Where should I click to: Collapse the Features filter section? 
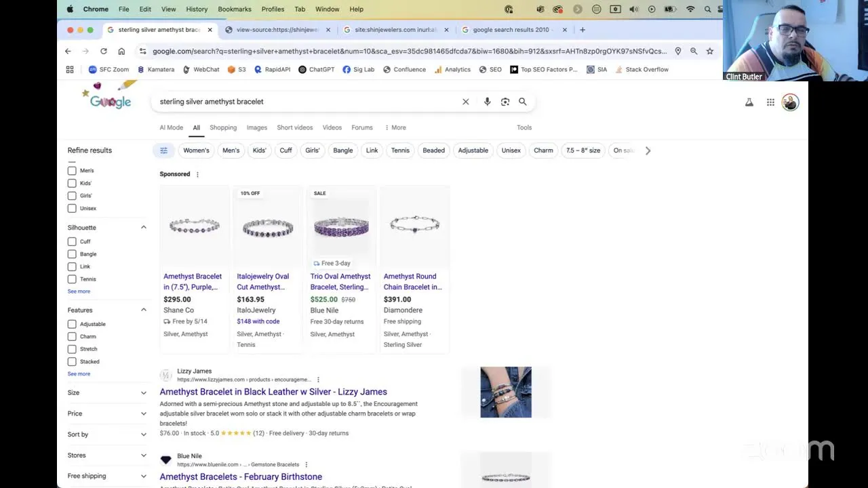[144, 310]
